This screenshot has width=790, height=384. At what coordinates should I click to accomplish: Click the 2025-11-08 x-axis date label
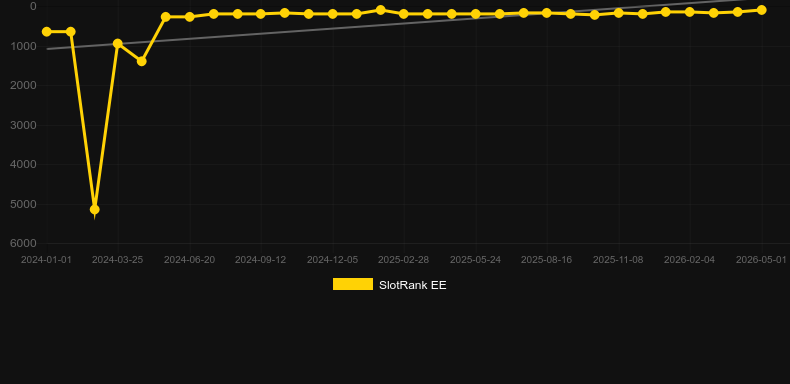pyautogui.click(x=618, y=260)
